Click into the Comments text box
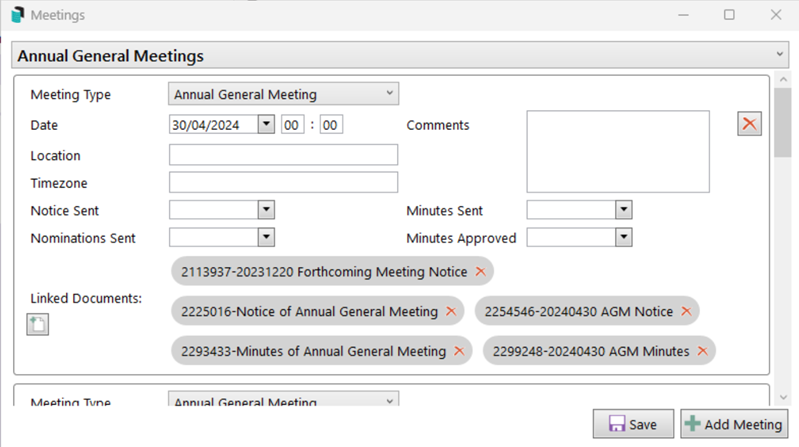 (x=618, y=151)
